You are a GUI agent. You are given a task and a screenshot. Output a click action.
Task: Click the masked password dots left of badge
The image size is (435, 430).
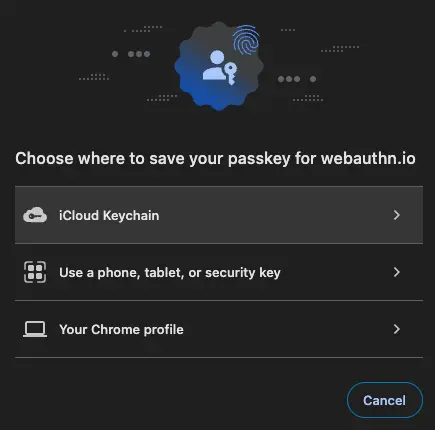[x=131, y=54]
